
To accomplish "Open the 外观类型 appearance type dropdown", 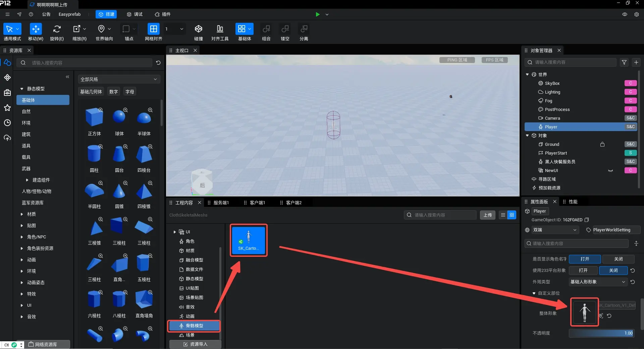I will [x=598, y=282].
